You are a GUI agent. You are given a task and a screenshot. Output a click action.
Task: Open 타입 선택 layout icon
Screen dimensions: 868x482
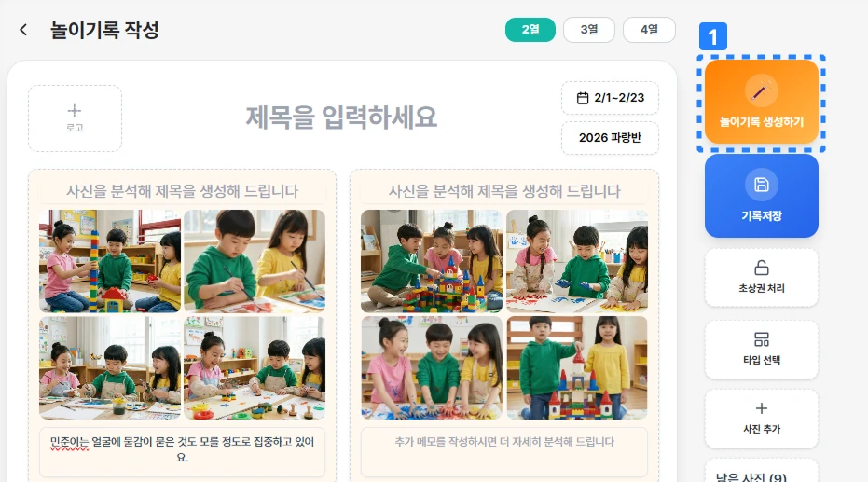click(761, 339)
